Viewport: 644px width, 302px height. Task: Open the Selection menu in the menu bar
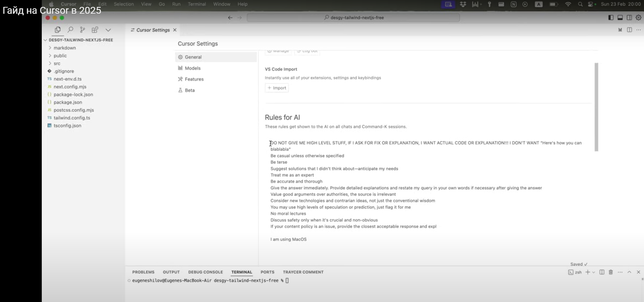124,4
